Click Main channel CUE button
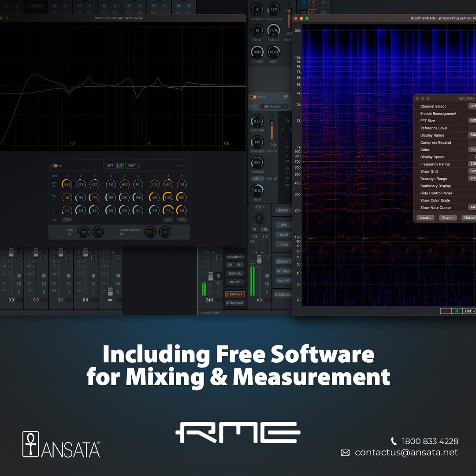Image resolution: width=476 pixels, height=476 pixels. coord(265,229)
